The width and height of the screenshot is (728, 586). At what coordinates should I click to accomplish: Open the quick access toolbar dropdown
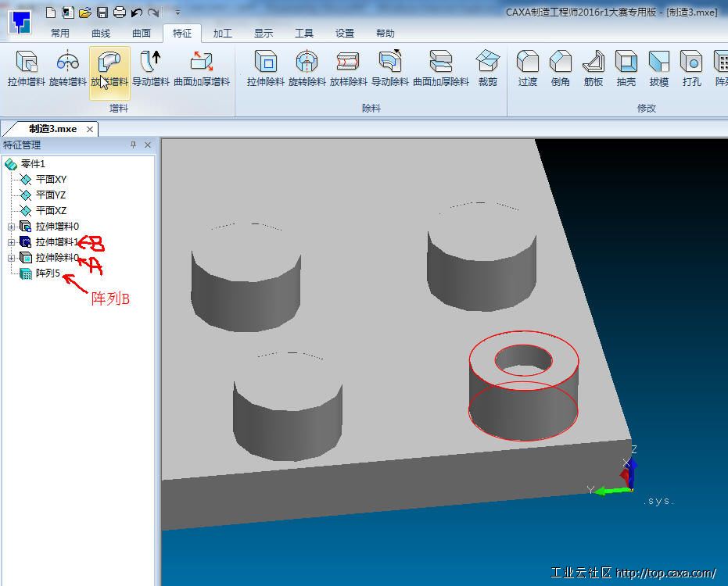[178, 13]
